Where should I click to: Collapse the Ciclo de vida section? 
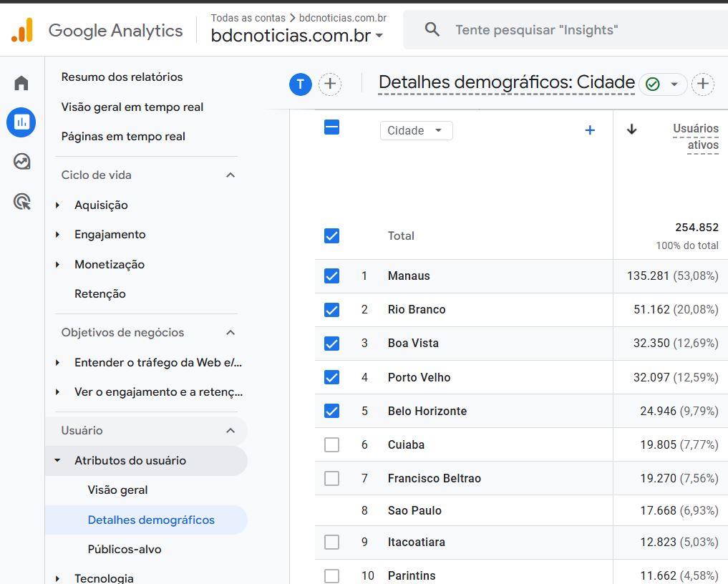point(230,175)
